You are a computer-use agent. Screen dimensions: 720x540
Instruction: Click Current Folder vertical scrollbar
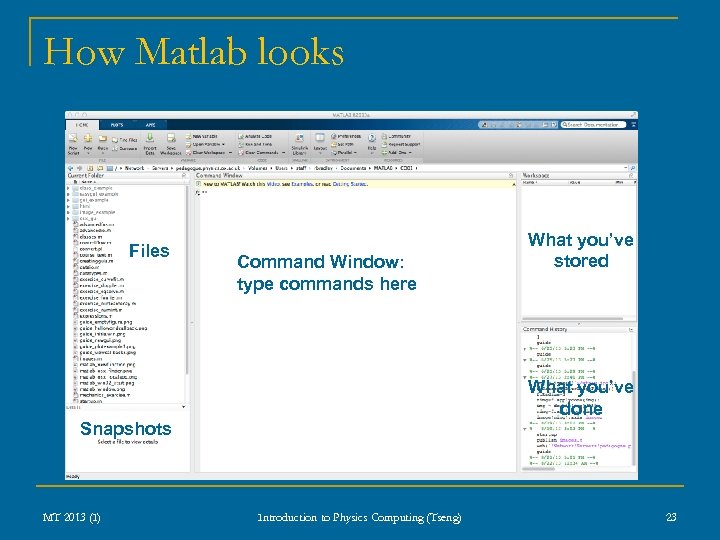[187, 280]
